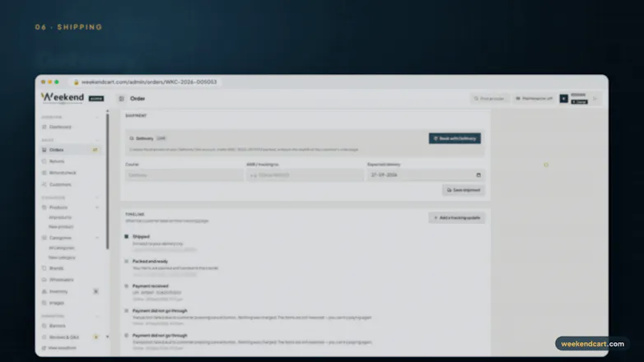
Task: Click the Save shipment button
Action: click(x=464, y=190)
